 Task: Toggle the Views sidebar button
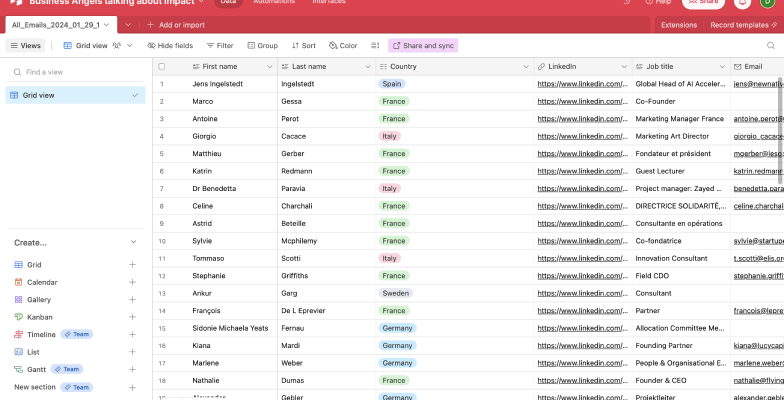pos(26,46)
